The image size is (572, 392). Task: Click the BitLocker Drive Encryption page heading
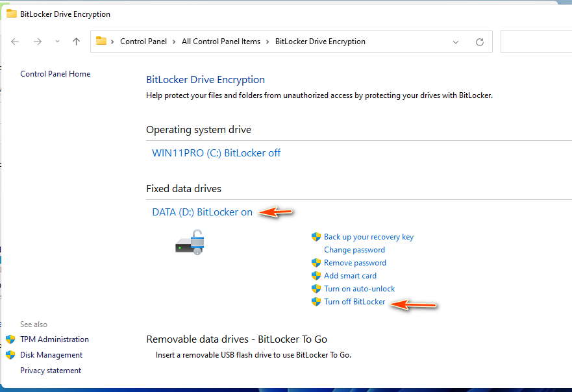[x=205, y=80]
